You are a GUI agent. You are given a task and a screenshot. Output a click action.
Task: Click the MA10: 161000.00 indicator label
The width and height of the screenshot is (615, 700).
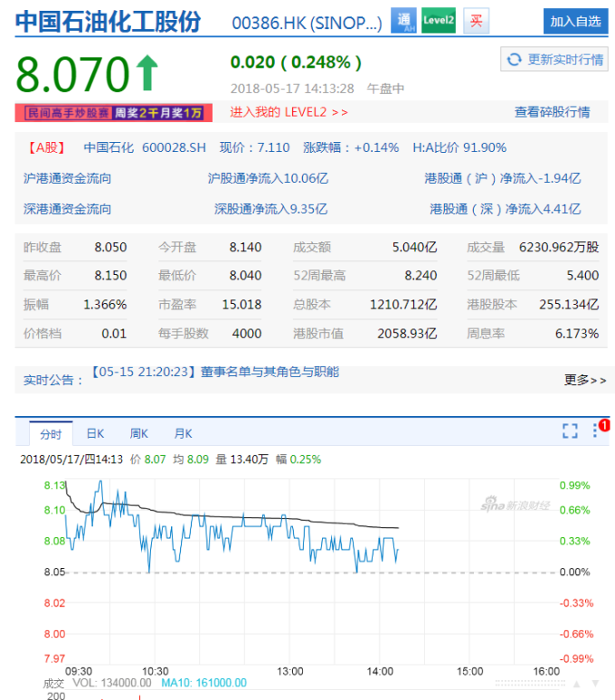(x=204, y=683)
